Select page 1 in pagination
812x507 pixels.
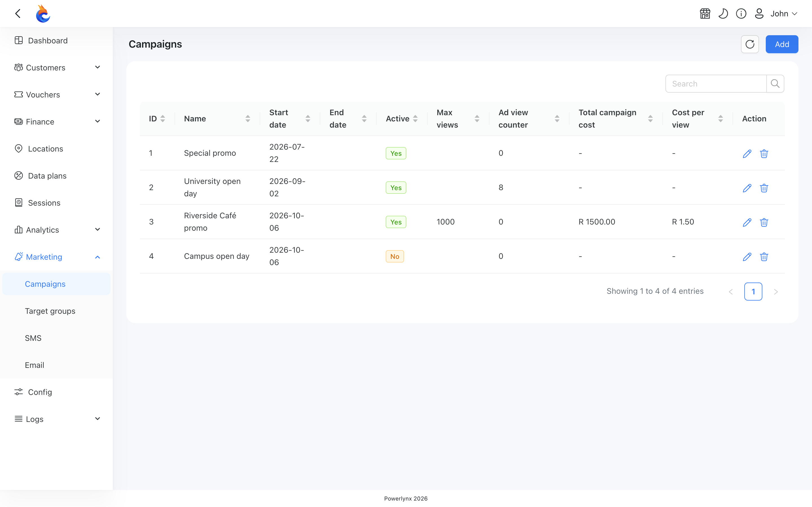tap(753, 292)
